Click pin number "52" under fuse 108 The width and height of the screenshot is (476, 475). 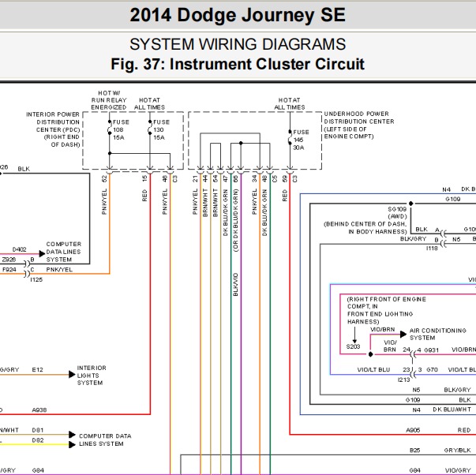point(104,179)
